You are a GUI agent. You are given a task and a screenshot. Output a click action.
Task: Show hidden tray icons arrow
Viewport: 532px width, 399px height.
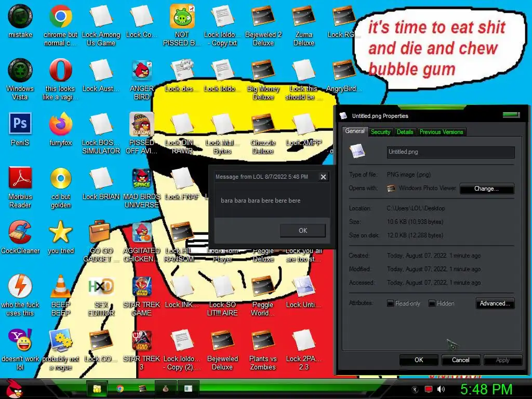(x=415, y=389)
